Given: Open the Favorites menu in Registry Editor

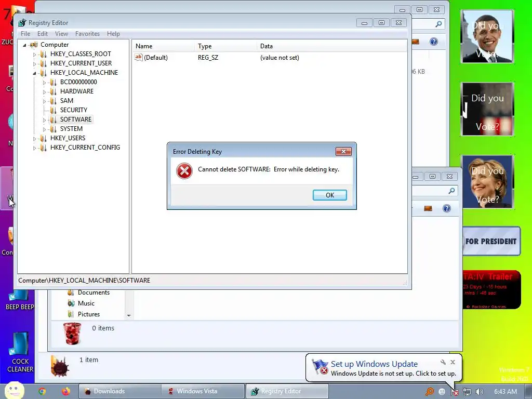Looking at the screenshot, I should tap(87, 34).
